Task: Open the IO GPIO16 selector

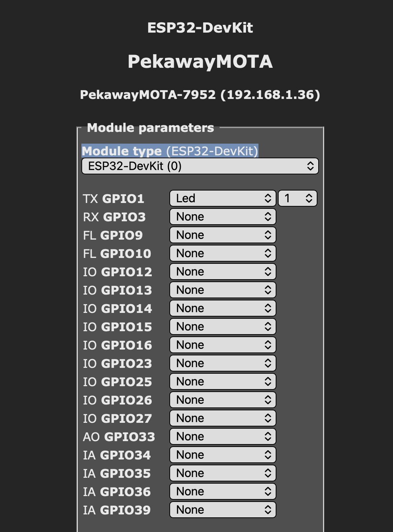Action: [223, 345]
